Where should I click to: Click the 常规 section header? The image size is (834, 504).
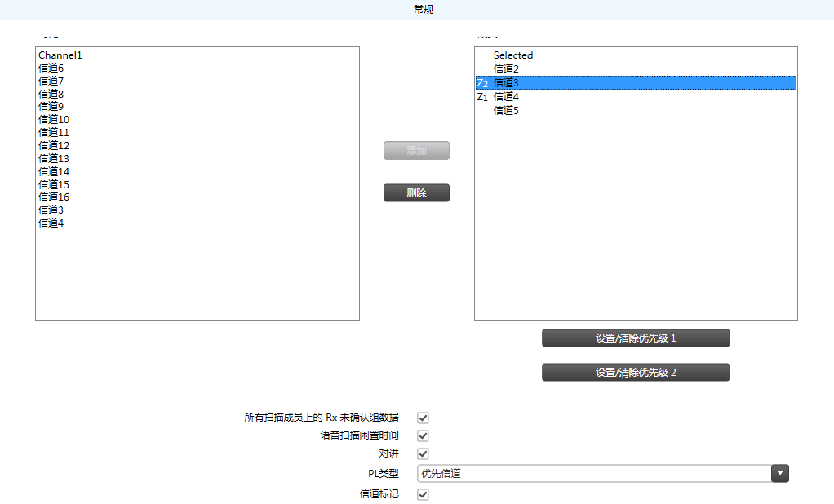pos(424,10)
